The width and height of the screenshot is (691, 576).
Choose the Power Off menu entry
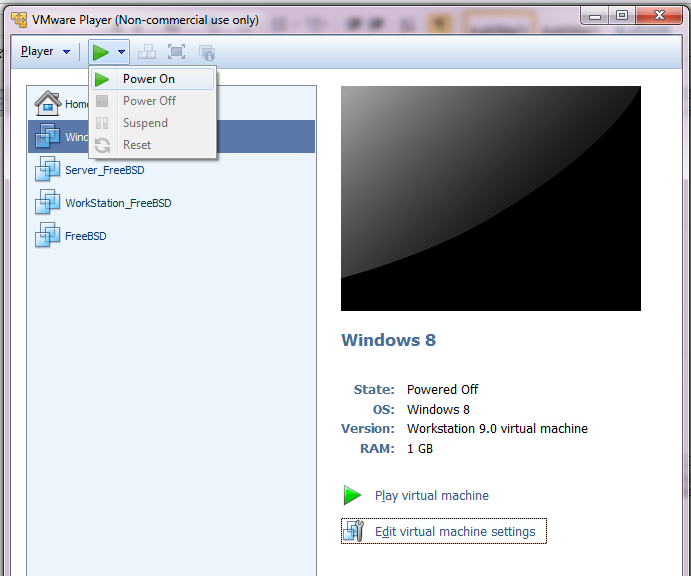[x=152, y=101]
